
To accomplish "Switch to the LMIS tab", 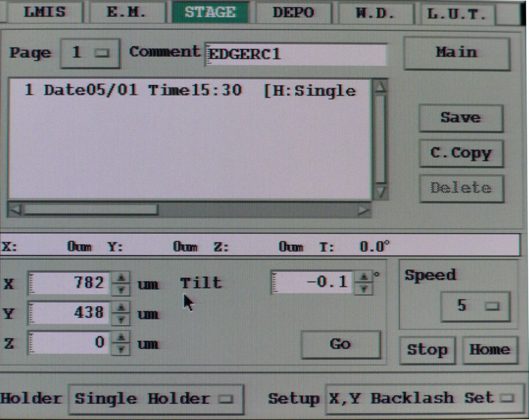I will point(45,12).
